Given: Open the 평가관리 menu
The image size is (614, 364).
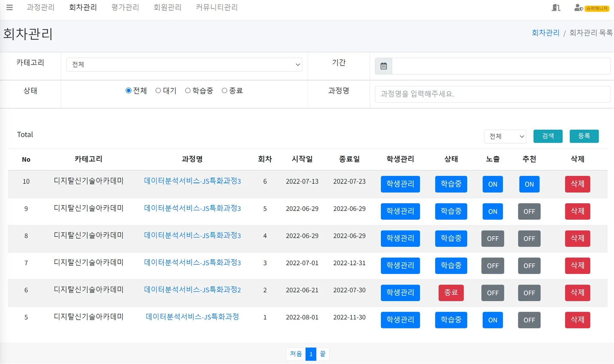Looking at the screenshot, I should 125,7.
